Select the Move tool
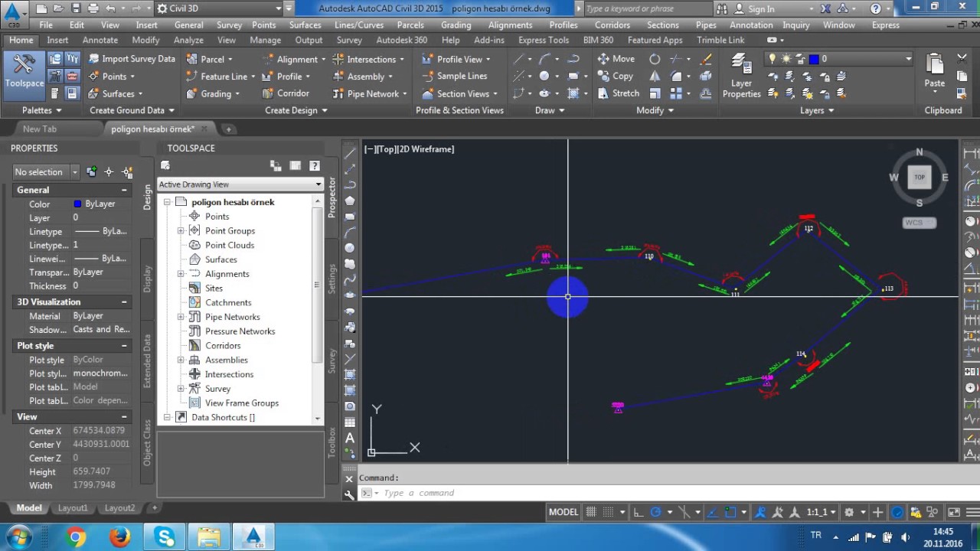 (616, 59)
